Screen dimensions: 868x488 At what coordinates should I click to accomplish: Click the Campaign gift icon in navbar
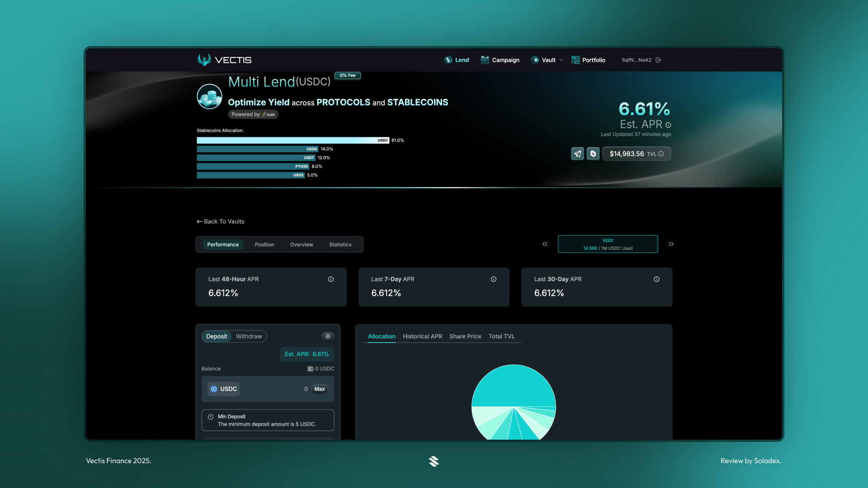click(485, 60)
